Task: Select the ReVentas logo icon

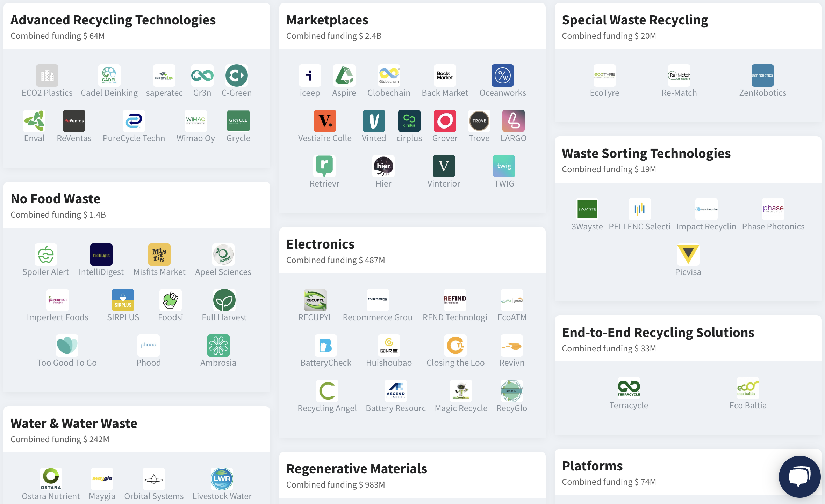Action: coord(74,121)
